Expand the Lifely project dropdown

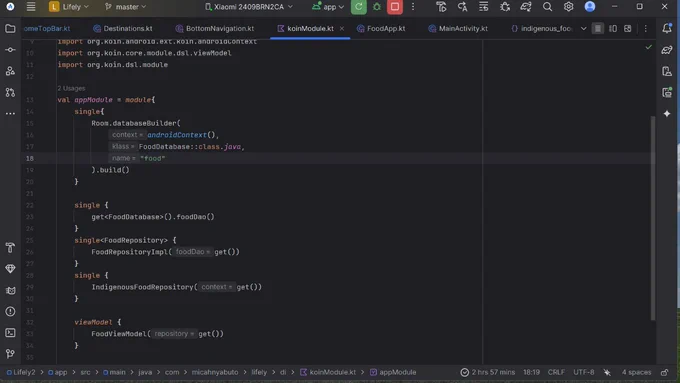tap(69, 7)
